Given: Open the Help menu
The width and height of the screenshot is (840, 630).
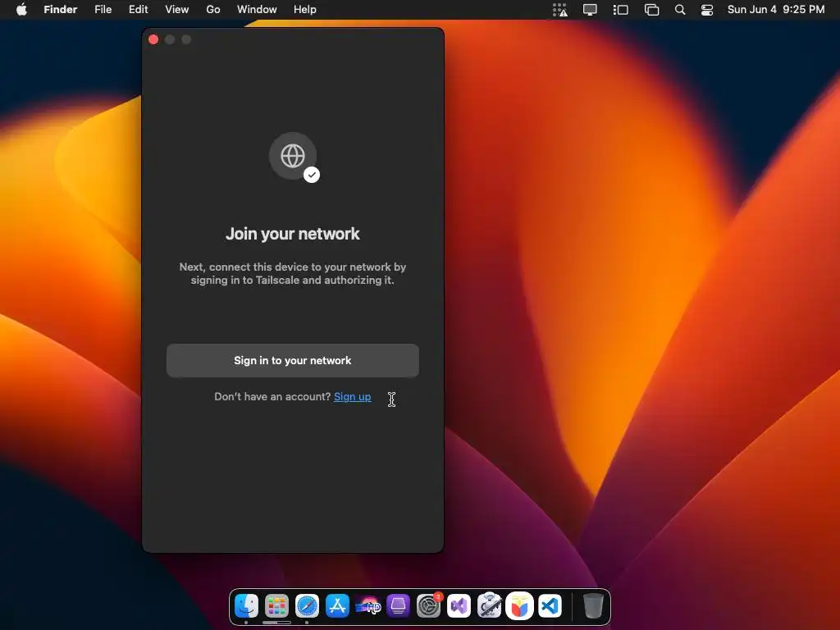Looking at the screenshot, I should [x=305, y=10].
